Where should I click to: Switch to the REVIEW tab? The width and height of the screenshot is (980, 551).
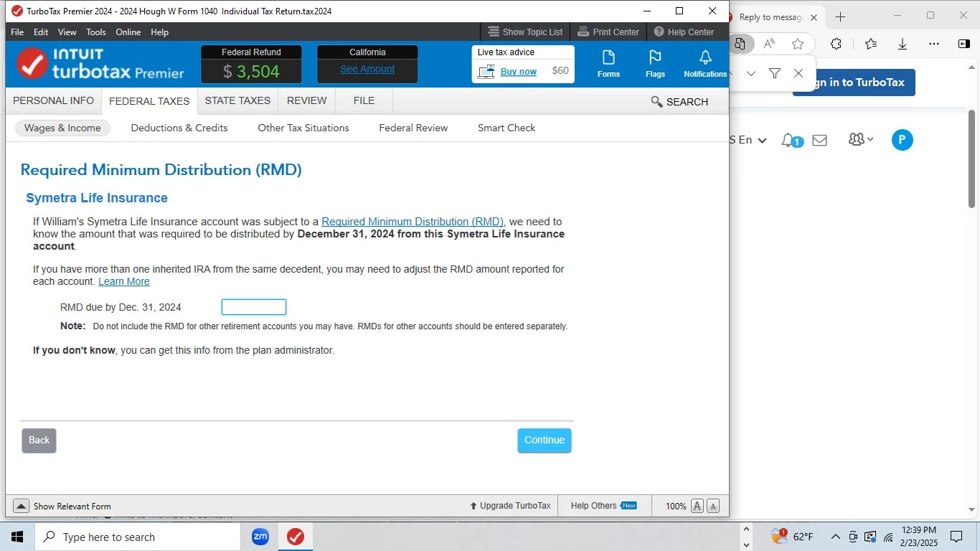pyautogui.click(x=307, y=100)
